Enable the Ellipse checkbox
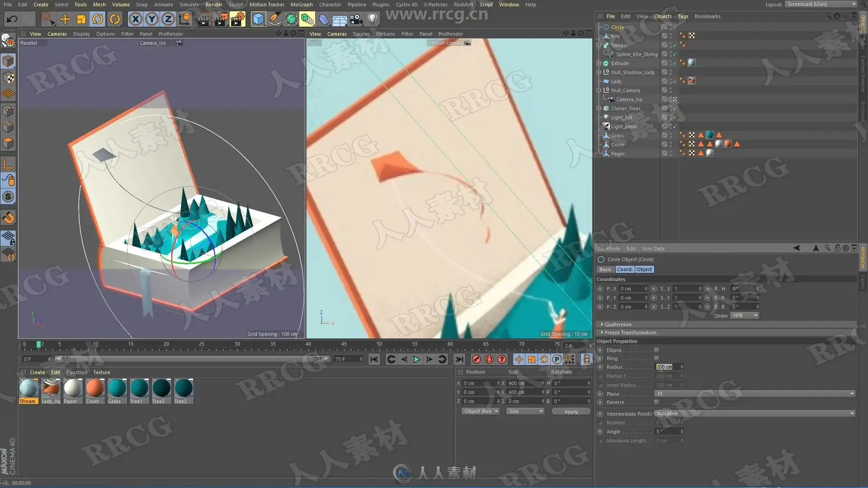The image size is (868, 488). [x=656, y=350]
